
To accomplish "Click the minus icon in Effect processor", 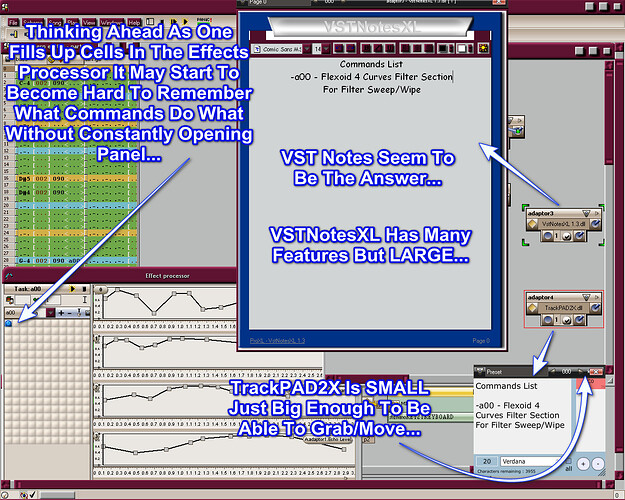I will pyautogui.click(x=69, y=313).
